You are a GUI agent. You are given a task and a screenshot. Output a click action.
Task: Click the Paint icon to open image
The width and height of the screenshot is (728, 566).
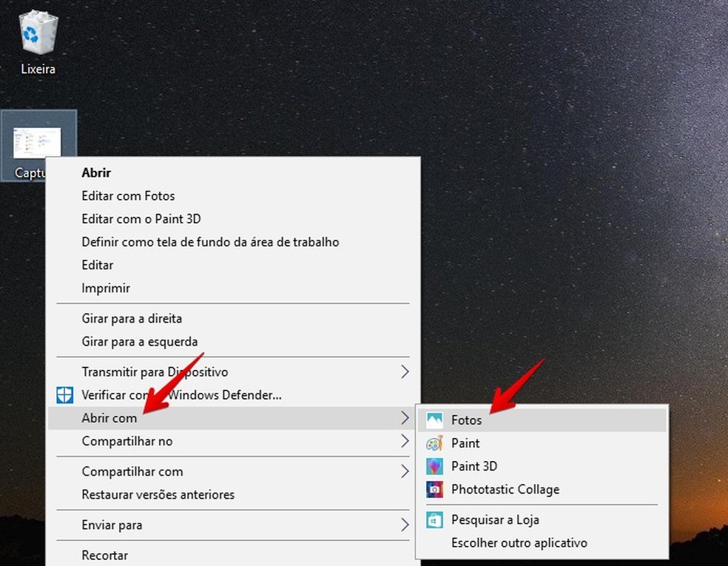[x=435, y=442]
